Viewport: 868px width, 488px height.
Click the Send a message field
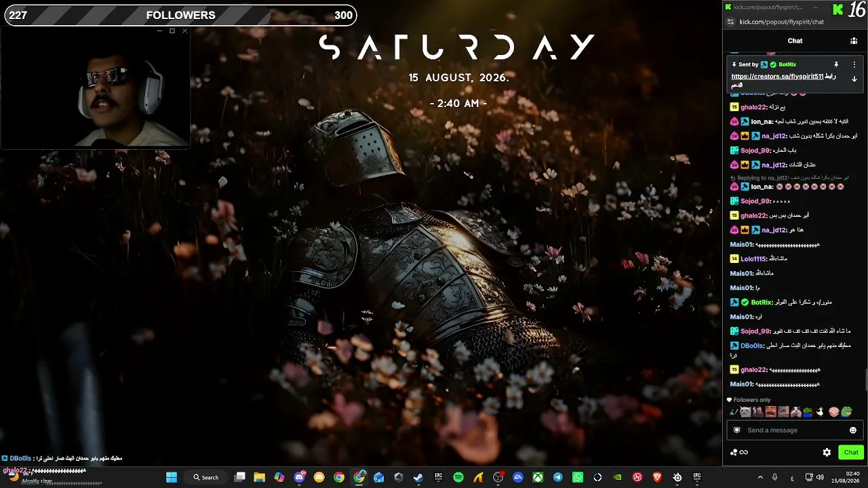[794, 430]
